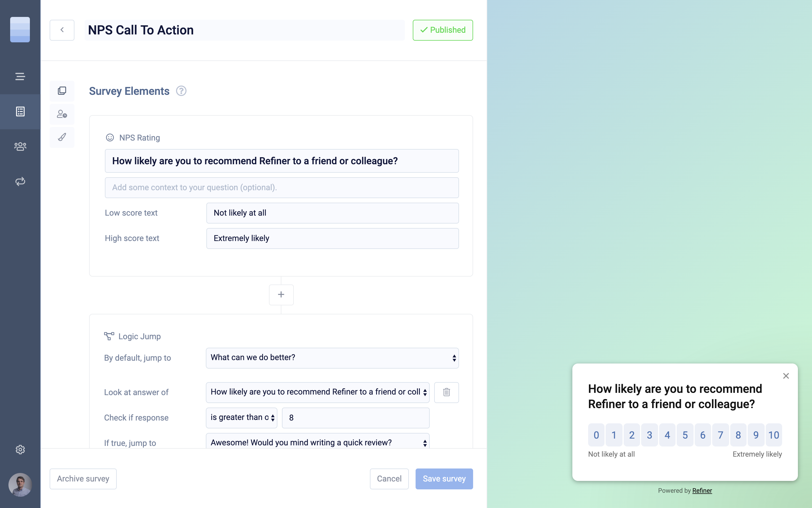Click 'Extremely likely' label in preview
Screen dimensions: 812x508
pos(757,454)
